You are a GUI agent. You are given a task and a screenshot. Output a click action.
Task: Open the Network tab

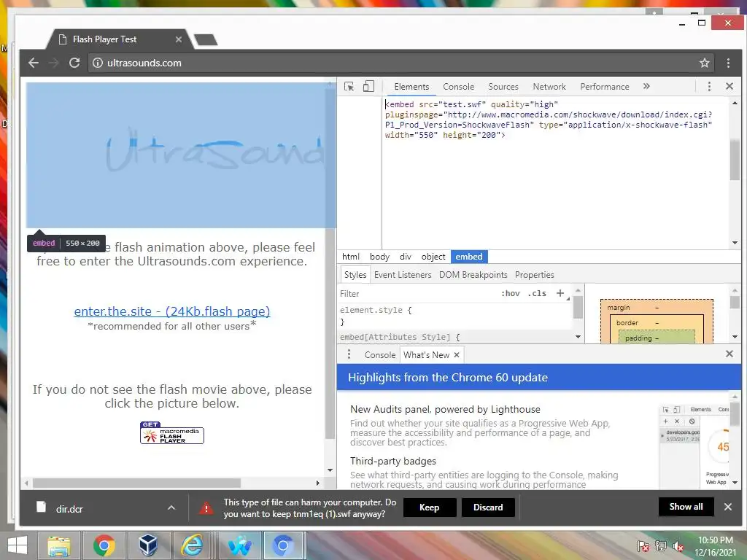(x=549, y=87)
